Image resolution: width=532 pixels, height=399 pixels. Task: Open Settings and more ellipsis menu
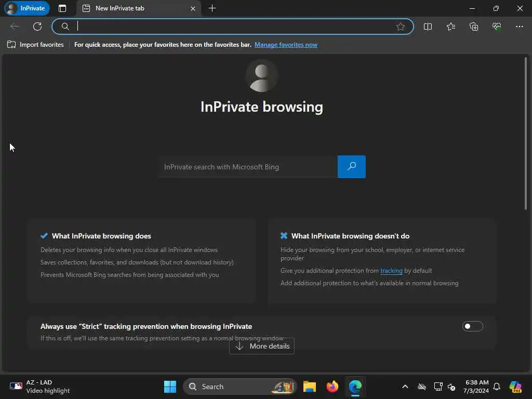coord(520,26)
